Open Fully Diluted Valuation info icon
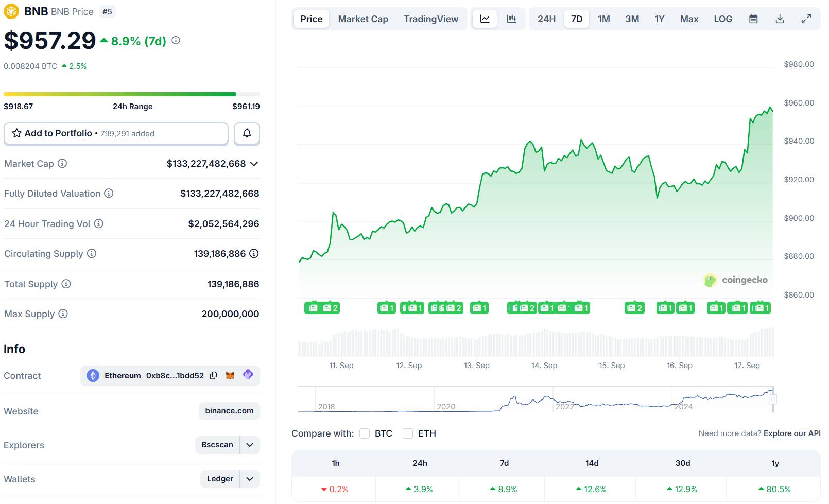This screenshot has width=829, height=504. 109,193
